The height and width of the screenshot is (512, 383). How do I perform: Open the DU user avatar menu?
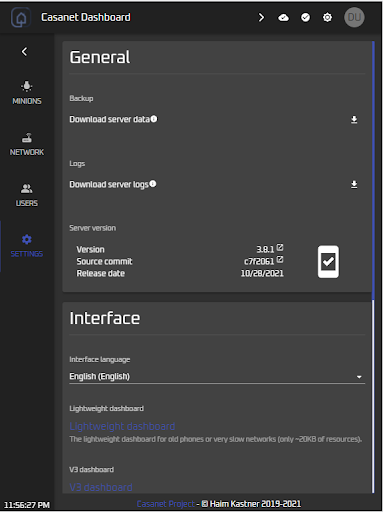354,17
